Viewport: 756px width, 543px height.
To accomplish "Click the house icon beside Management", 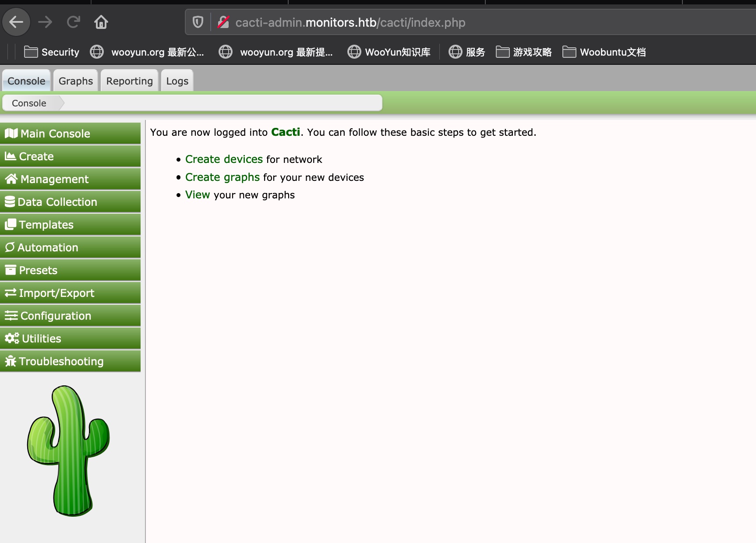I will click(x=11, y=179).
